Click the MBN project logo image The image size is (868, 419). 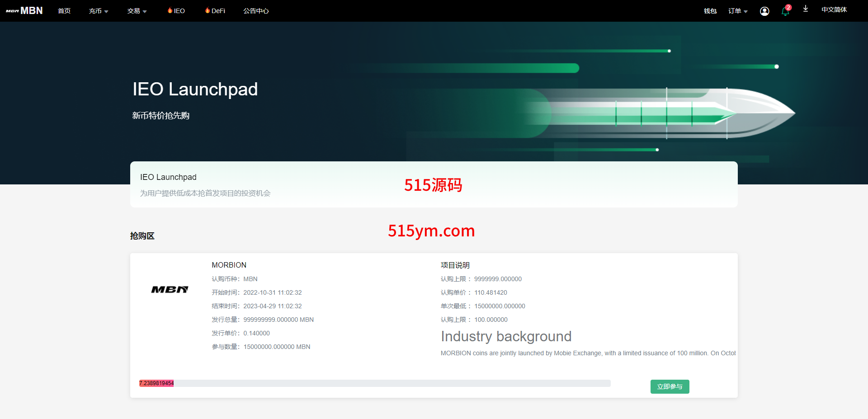170,290
